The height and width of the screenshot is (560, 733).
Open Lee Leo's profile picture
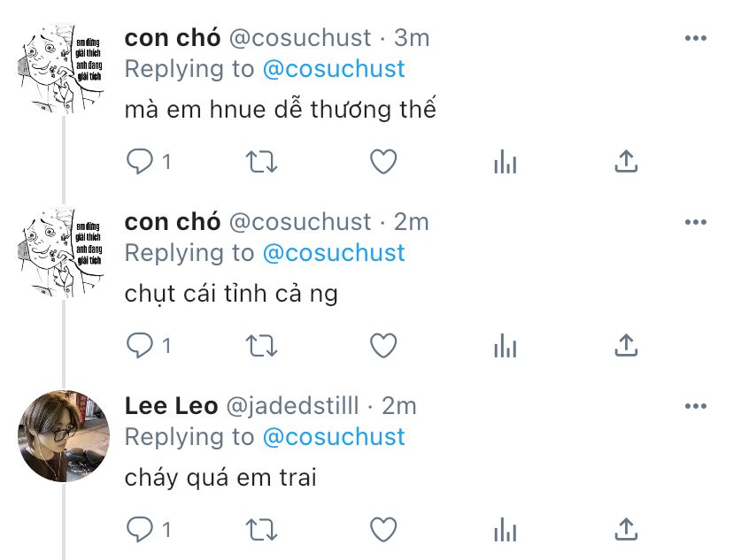point(64,436)
